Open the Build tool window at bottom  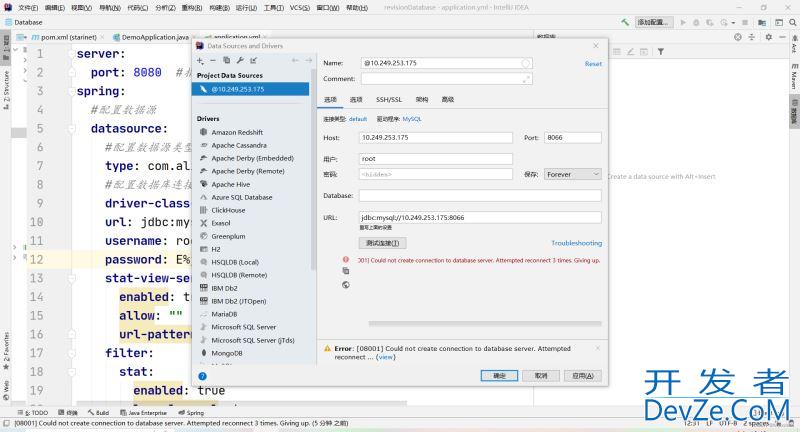coord(98,413)
